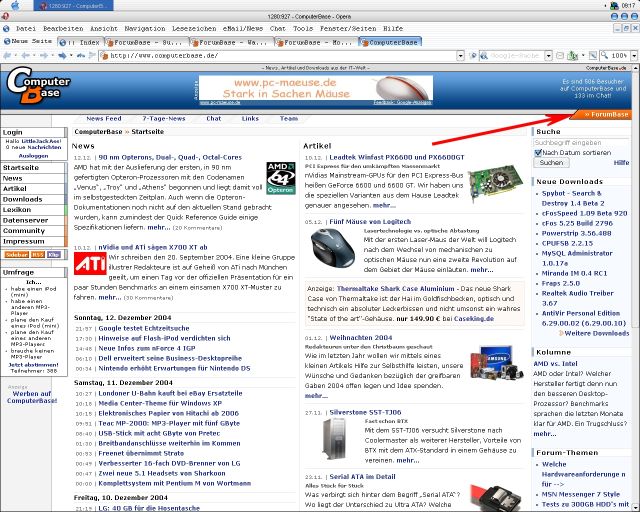
Task: Click Hilfe link beside Suchen
Action: pos(621,163)
